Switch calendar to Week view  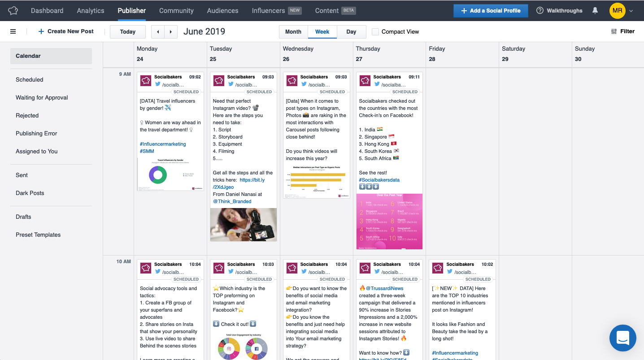(x=322, y=32)
